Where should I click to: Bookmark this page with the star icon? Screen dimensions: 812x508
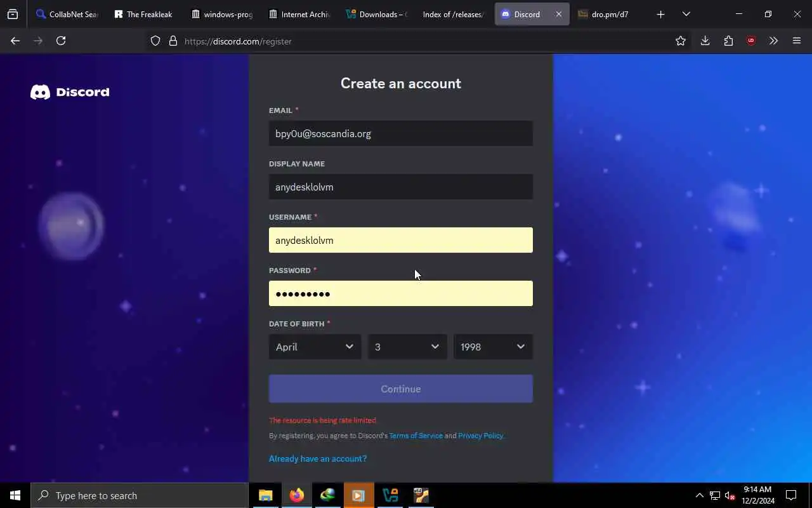(x=681, y=41)
